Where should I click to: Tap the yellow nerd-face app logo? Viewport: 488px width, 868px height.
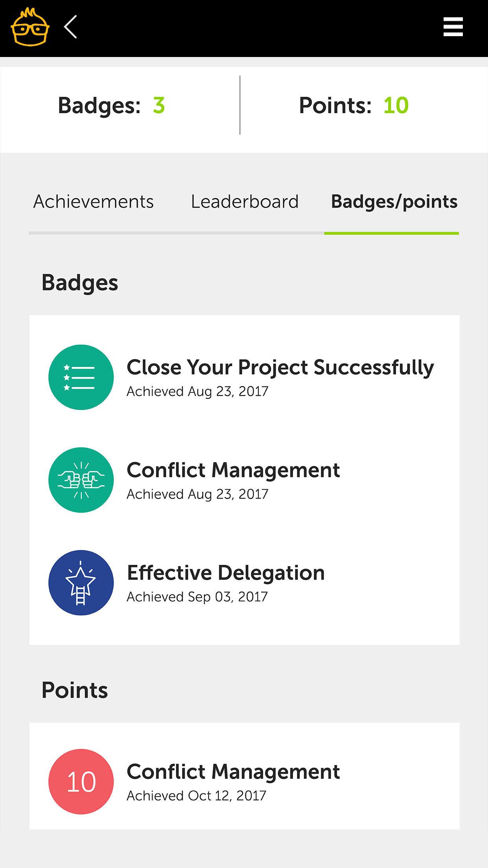(30, 28)
